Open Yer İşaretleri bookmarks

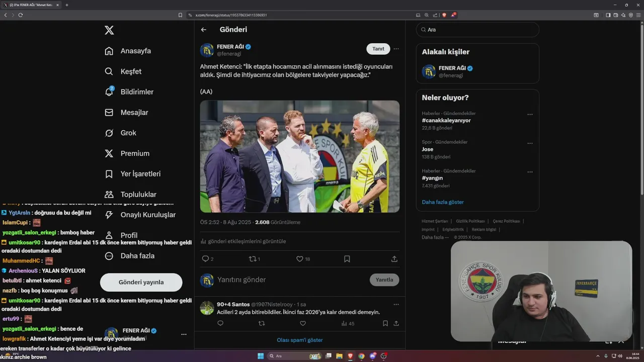click(132, 174)
